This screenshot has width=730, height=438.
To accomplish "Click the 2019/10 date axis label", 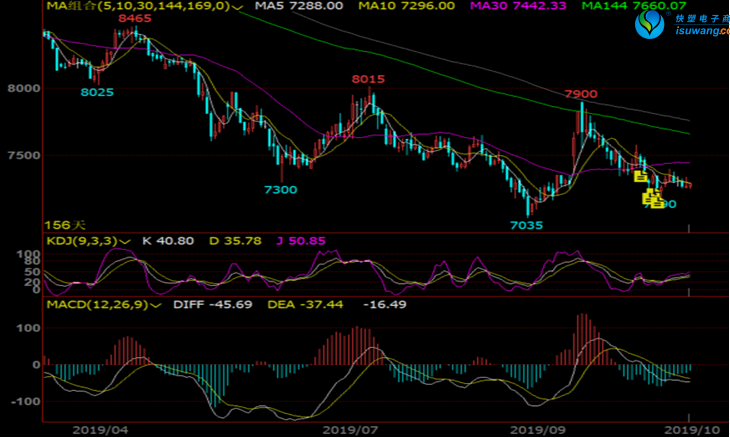I will [x=692, y=430].
